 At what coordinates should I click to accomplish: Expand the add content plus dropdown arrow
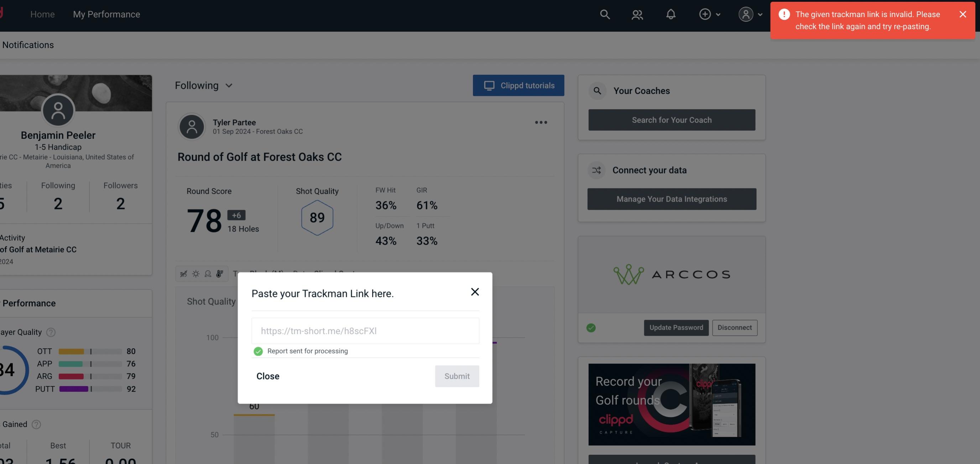tap(718, 14)
